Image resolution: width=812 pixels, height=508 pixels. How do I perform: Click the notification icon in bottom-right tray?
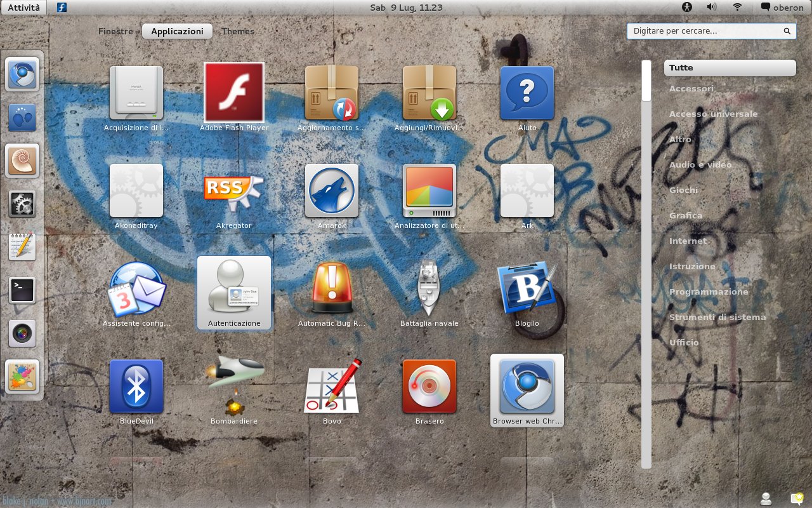(x=797, y=498)
